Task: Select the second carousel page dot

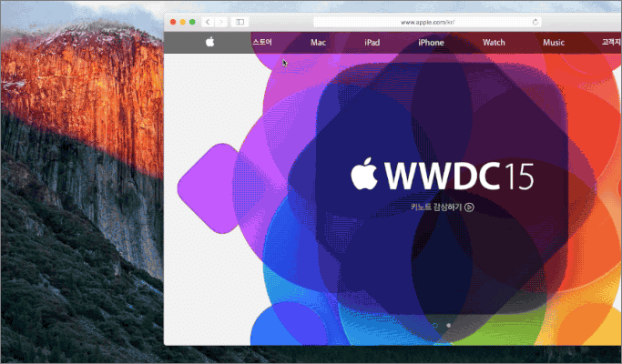Action: [x=449, y=325]
